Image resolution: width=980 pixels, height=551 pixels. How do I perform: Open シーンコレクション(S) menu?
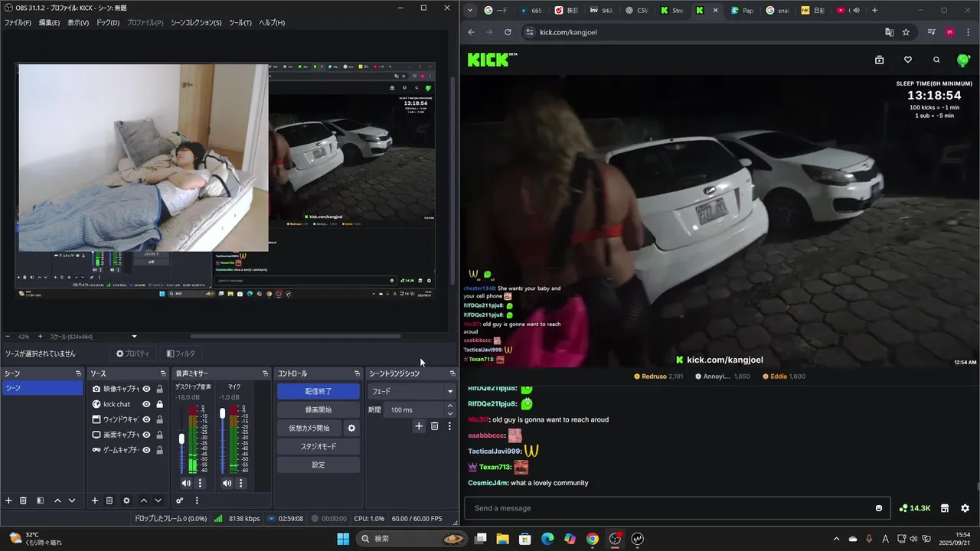click(x=196, y=22)
